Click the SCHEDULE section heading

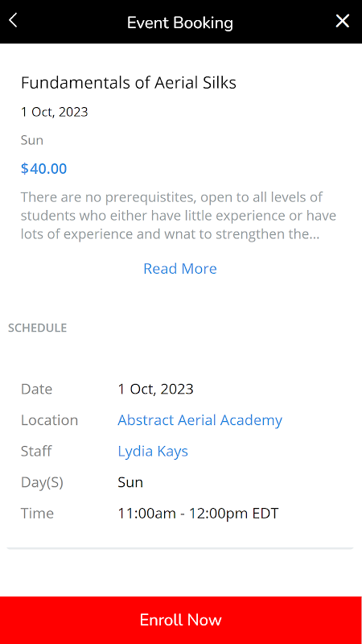37,328
